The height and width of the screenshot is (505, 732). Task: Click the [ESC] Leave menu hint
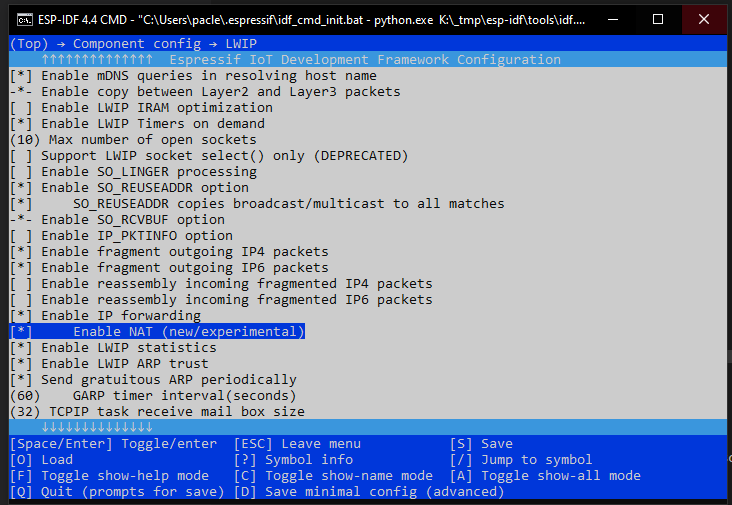tap(297, 443)
